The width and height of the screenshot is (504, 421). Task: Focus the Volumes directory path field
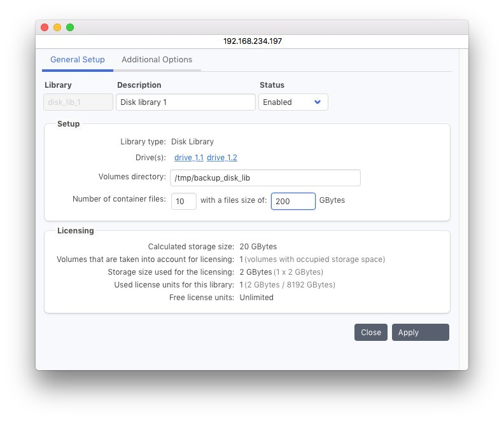[265, 178]
